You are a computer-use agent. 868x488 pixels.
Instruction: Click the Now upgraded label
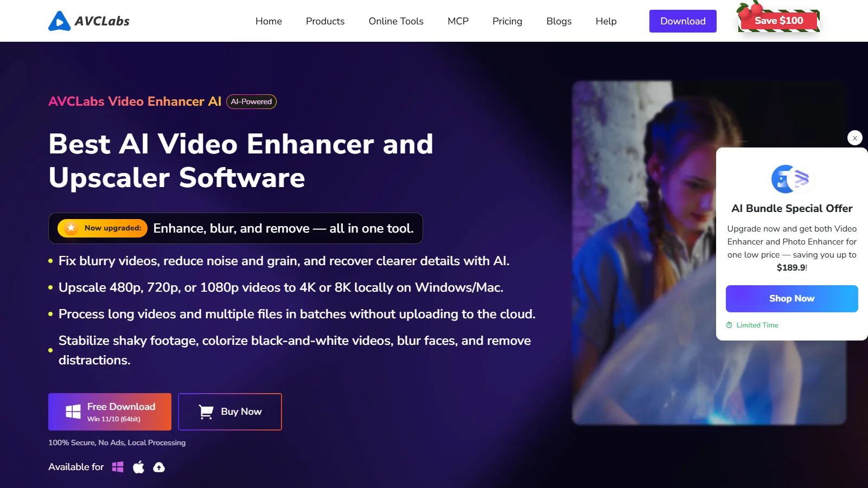(x=113, y=228)
